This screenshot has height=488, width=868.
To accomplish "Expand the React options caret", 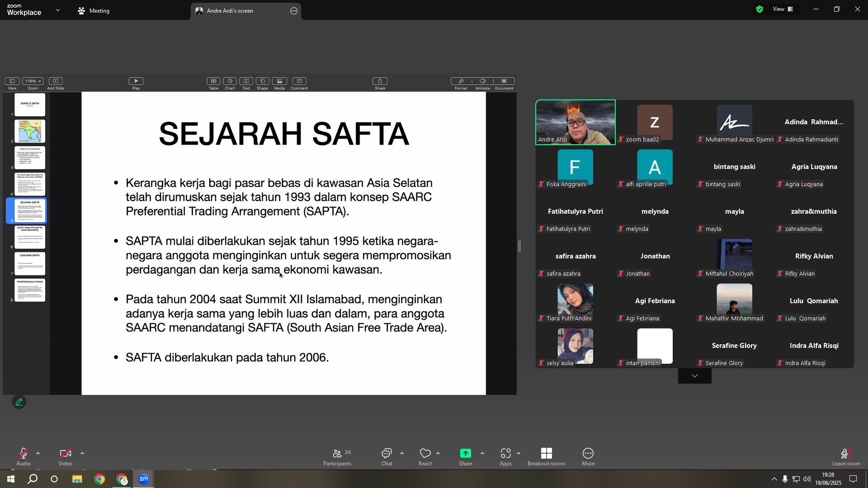I will pyautogui.click(x=438, y=453).
